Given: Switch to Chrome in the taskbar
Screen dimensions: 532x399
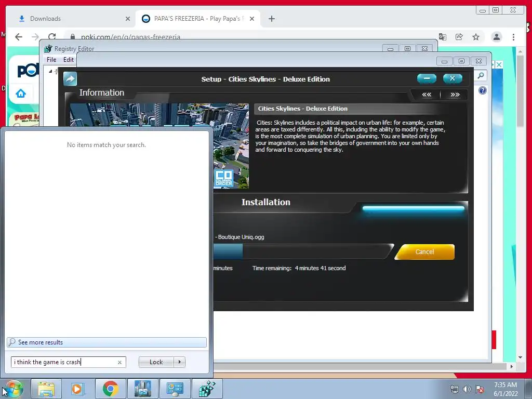Looking at the screenshot, I should (110, 389).
